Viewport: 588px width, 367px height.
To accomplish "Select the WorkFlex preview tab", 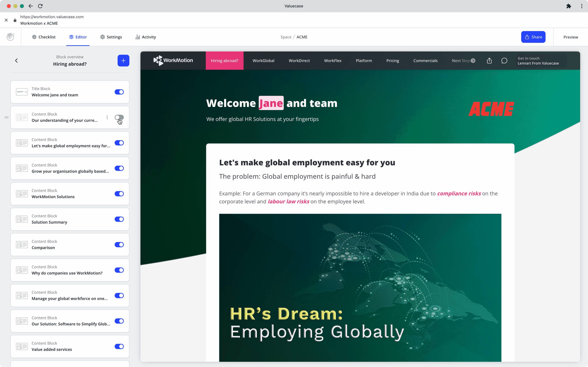I will pos(333,60).
